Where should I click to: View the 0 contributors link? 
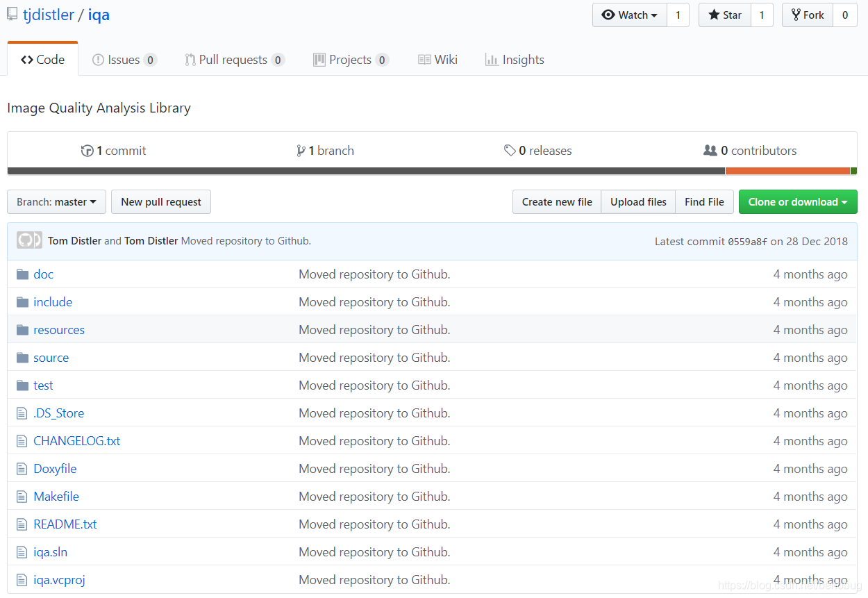[x=751, y=151]
